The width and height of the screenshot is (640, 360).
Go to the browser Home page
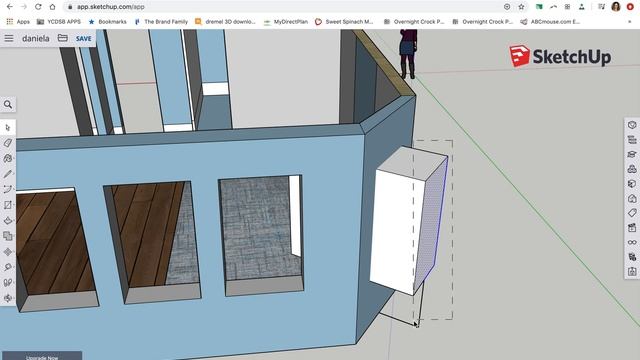pyautogui.click(x=52, y=7)
